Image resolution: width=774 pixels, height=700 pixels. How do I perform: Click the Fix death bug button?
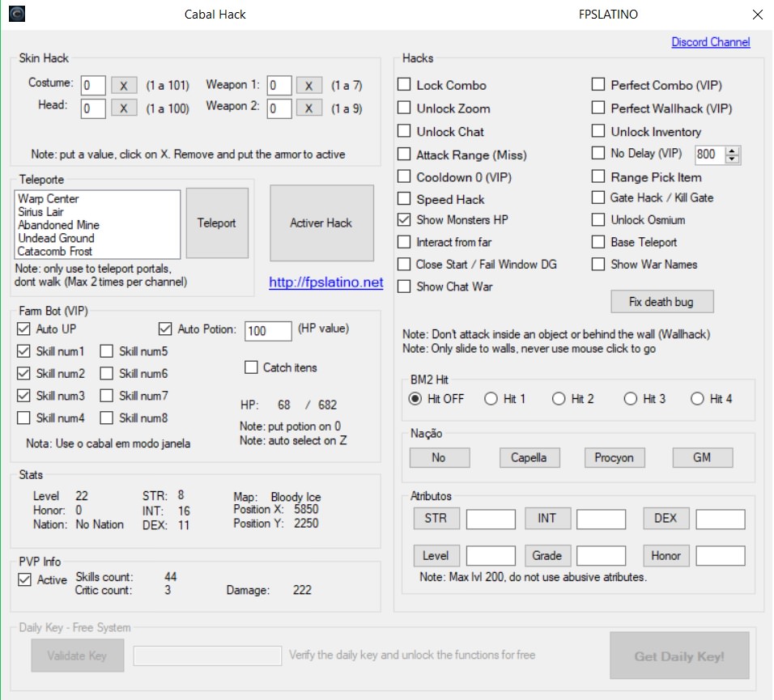click(662, 302)
